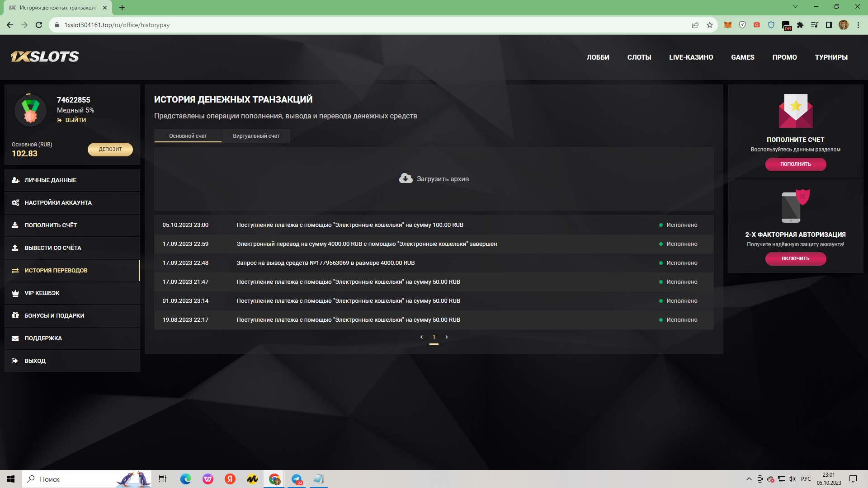Open a new browser tab
The image size is (868, 488).
(x=122, y=8)
